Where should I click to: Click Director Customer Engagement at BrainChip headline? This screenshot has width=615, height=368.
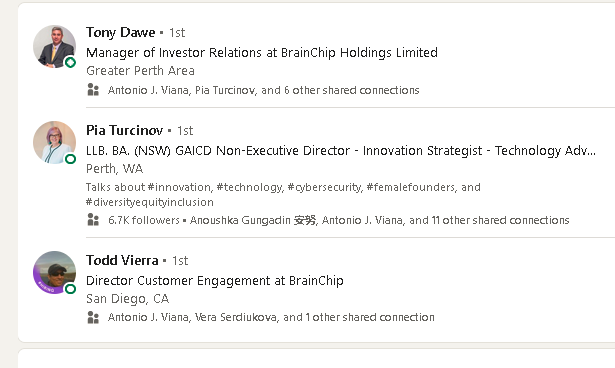215,281
